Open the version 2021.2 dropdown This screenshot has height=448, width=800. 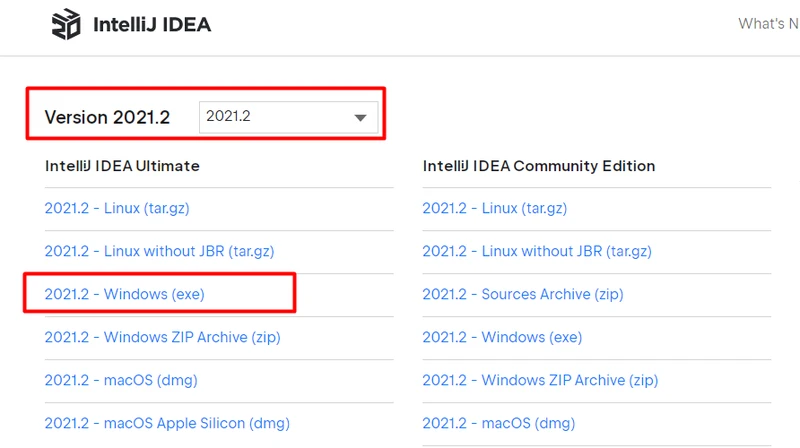tap(288, 117)
